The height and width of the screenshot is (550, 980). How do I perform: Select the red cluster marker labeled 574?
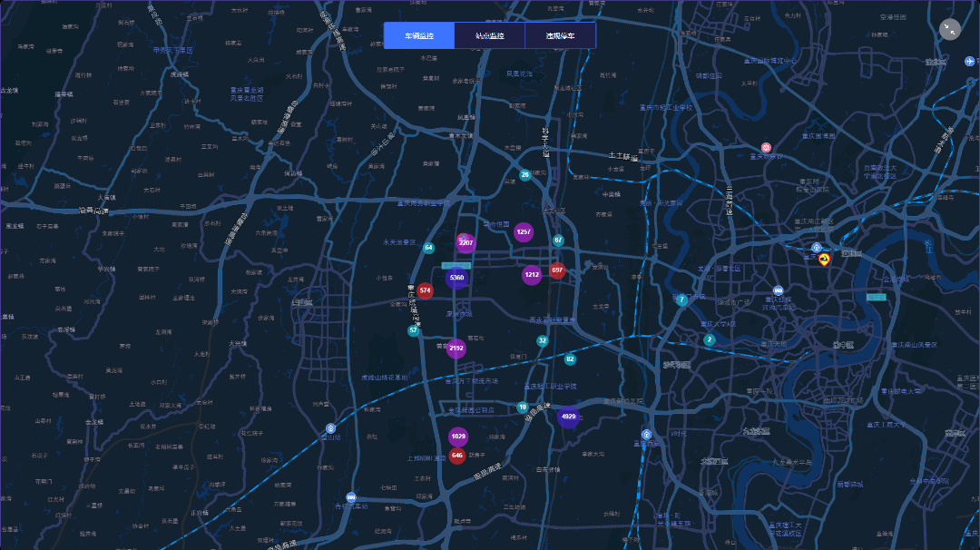[425, 290]
